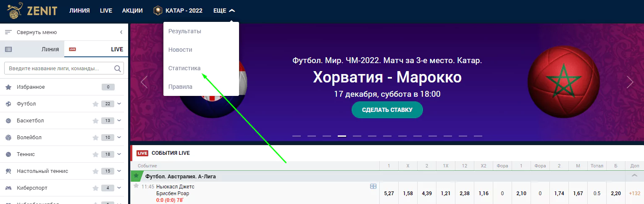The width and height of the screenshot is (644, 204).
Task: Expand the Настольный теннис chevron
Action: click(x=119, y=171)
